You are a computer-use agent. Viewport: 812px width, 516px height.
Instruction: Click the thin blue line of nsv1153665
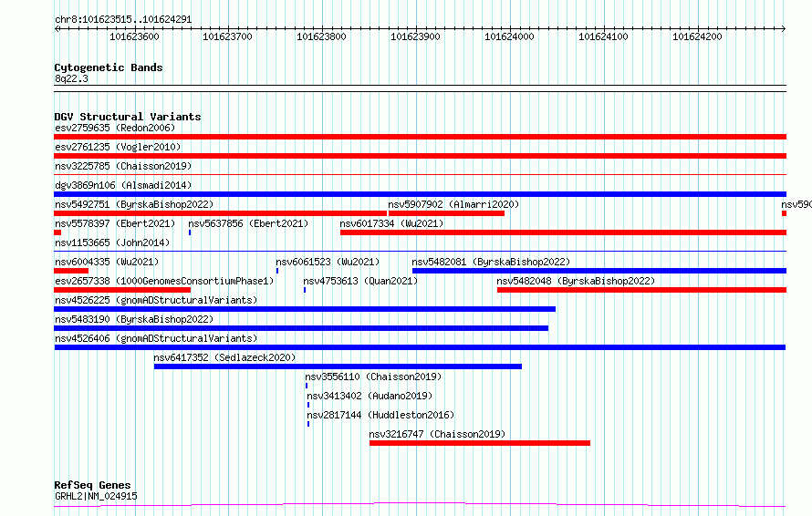pos(420,252)
